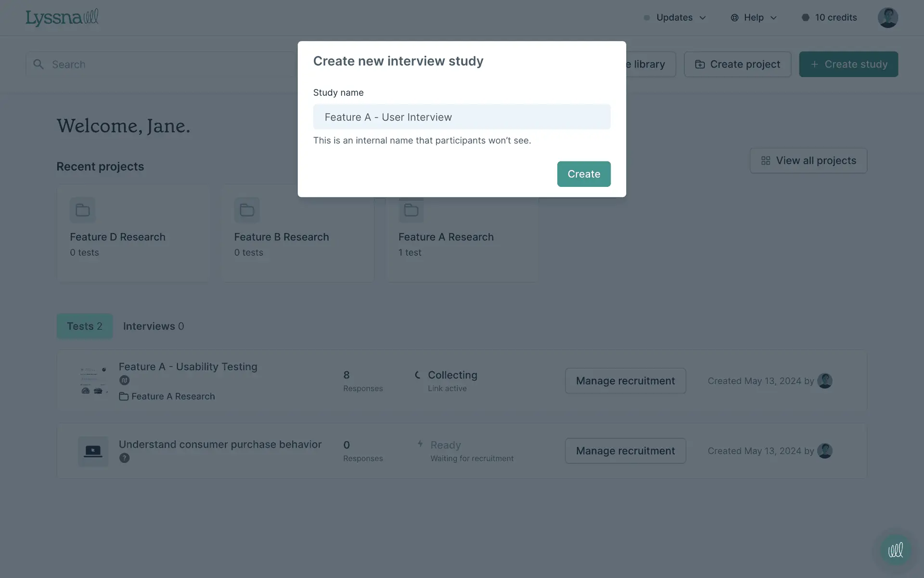Open the Feature A Research folder link
Image resolution: width=924 pixels, height=578 pixels.
click(173, 396)
